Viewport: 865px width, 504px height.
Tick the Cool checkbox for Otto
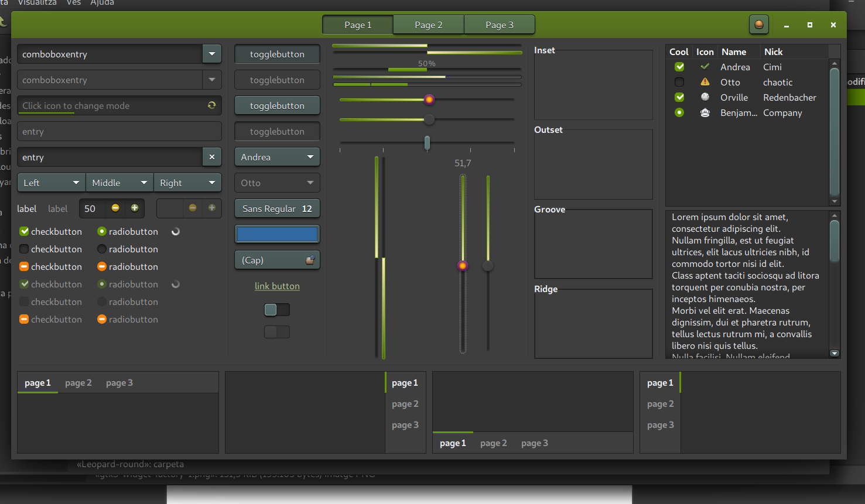[679, 82]
